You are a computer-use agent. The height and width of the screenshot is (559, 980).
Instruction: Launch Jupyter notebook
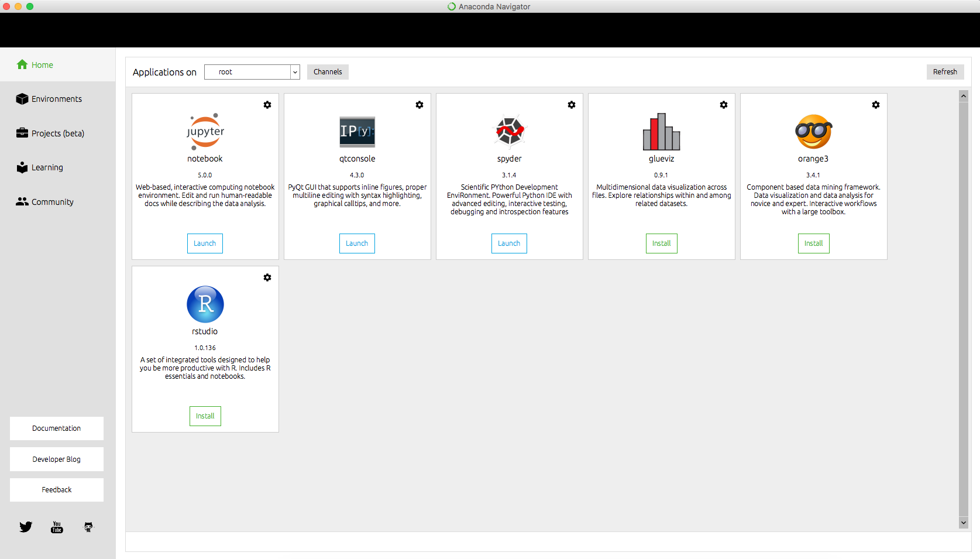pyautogui.click(x=205, y=244)
